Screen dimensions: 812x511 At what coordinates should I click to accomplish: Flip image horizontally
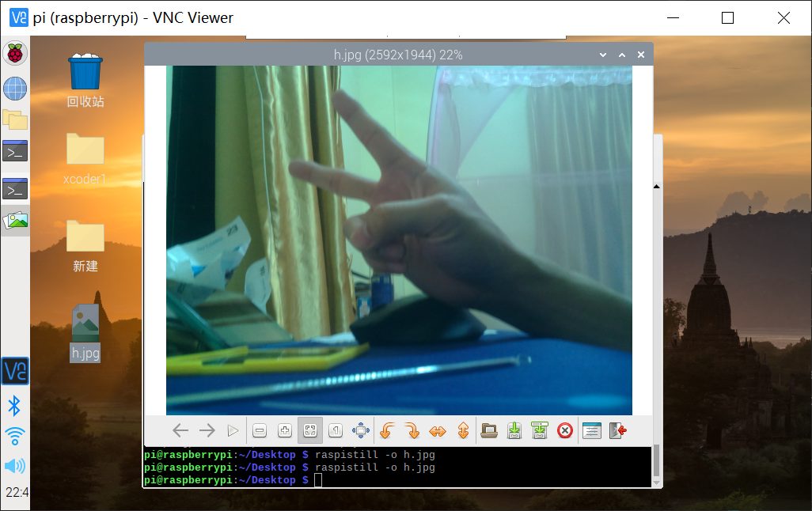click(438, 430)
